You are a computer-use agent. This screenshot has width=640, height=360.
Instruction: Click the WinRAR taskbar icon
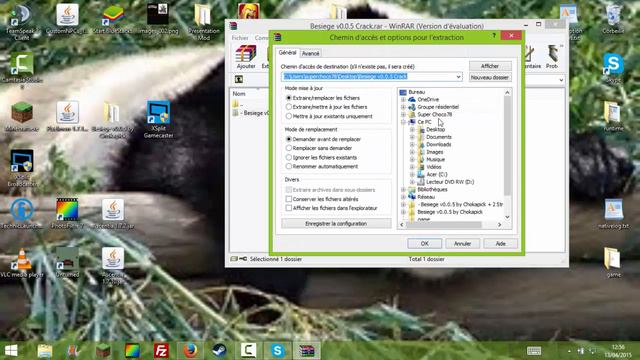(307, 351)
